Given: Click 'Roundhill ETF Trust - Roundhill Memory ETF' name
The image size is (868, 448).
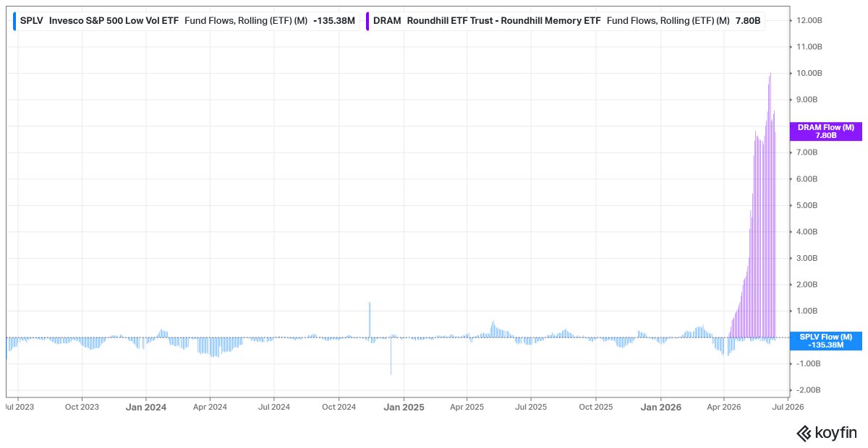Looking at the screenshot, I should tap(503, 21).
